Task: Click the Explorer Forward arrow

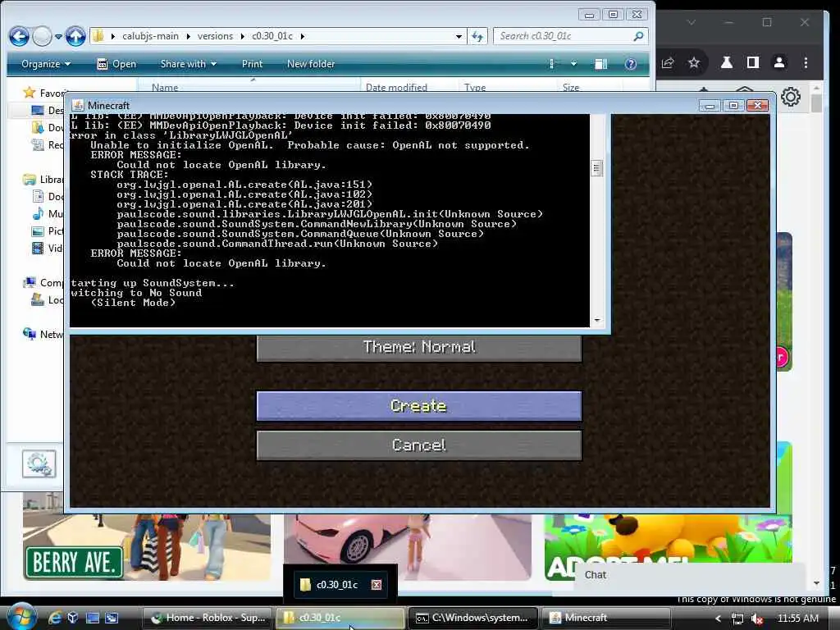Action: (x=43, y=36)
